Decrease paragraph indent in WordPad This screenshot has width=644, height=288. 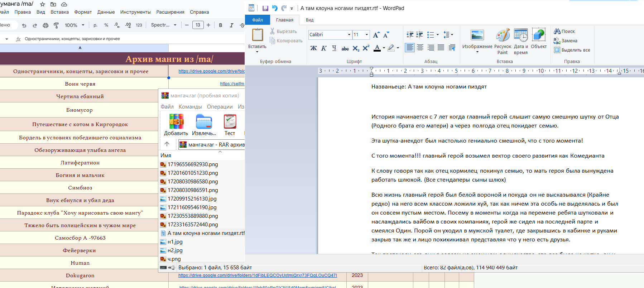(x=410, y=35)
